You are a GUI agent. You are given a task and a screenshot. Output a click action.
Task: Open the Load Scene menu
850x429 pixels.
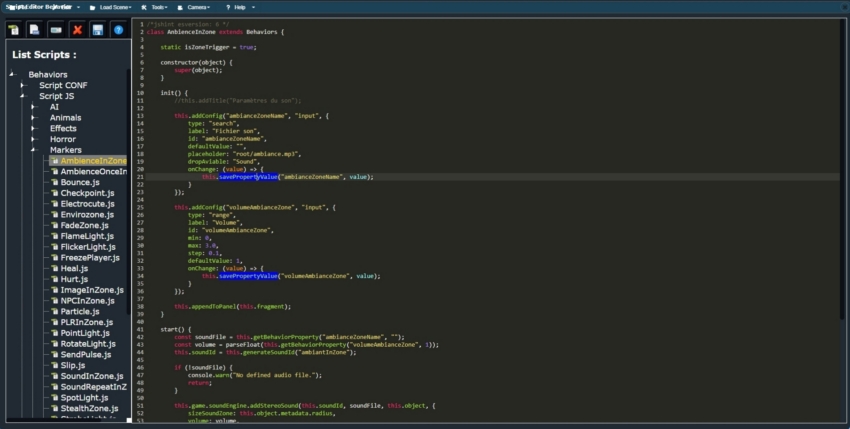[x=113, y=7]
